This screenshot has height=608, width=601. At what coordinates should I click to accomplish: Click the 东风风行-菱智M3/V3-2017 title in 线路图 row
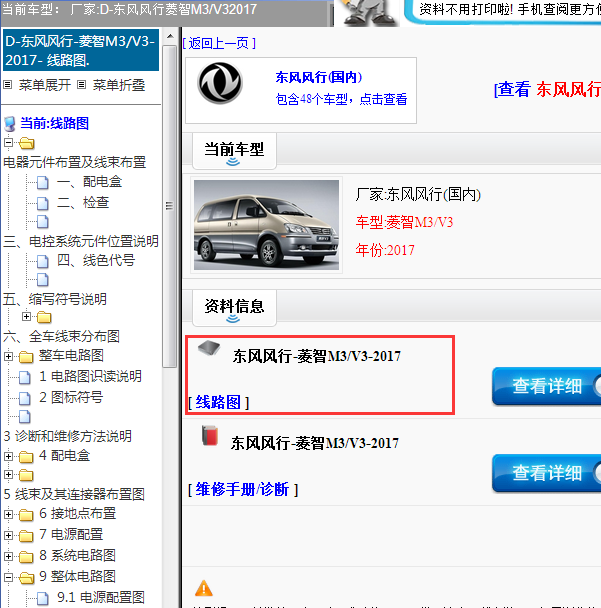pos(317,356)
